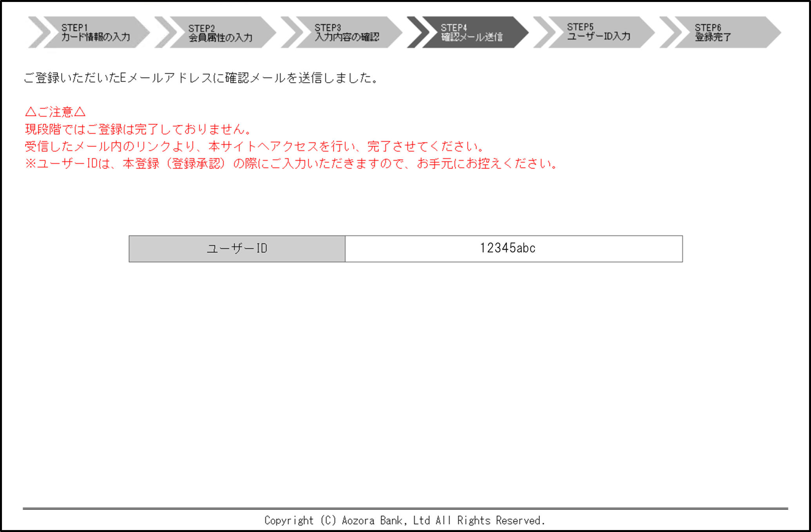Image resolution: width=811 pixels, height=532 pixels.
Task: Click the Aozora Bank copyright footer text
Action: [x=405, y=520]
